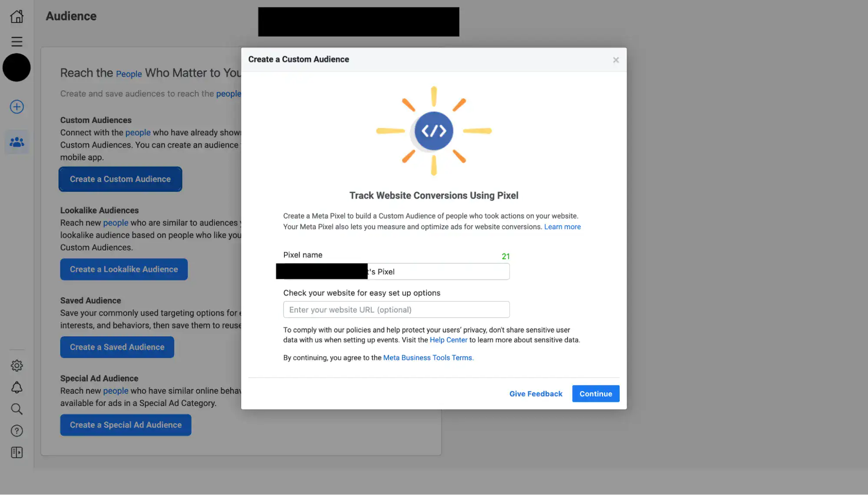Click the circular plus create icon
Viewport: 868px width, 495px height.
[17, 107]
